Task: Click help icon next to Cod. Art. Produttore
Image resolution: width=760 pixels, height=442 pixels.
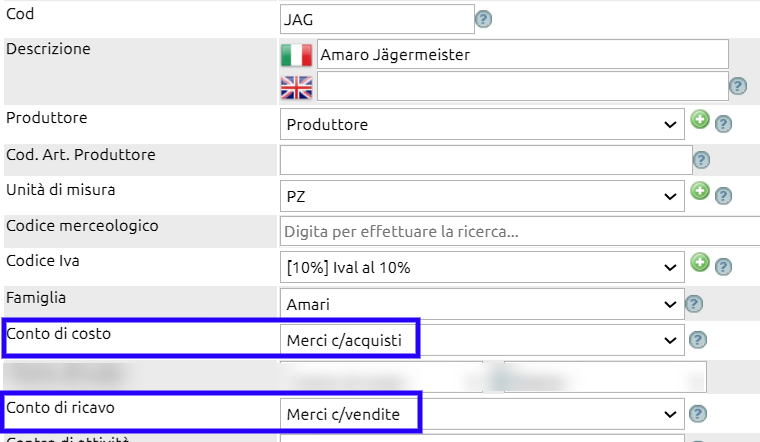Action: click(x=701, y=160)
